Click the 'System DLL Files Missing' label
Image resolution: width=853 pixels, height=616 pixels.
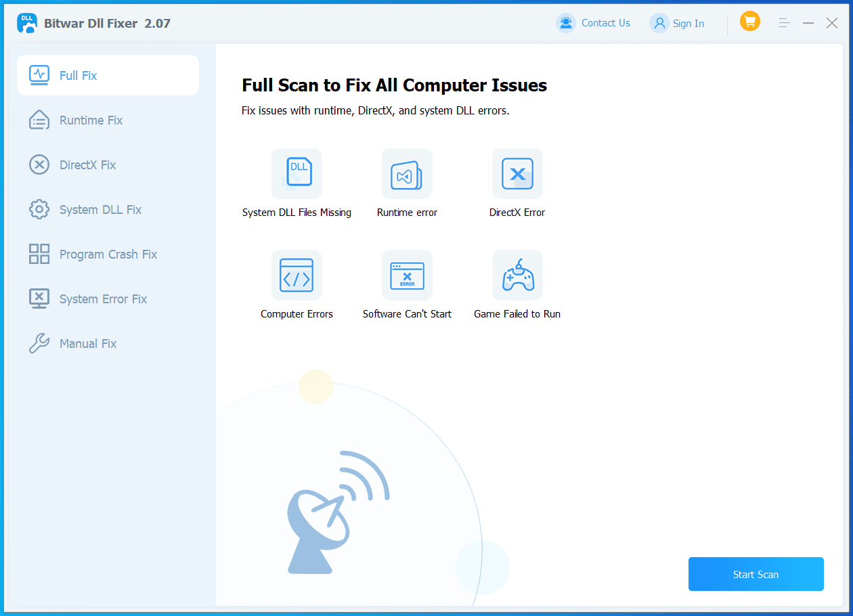click(x=297, y=213)
